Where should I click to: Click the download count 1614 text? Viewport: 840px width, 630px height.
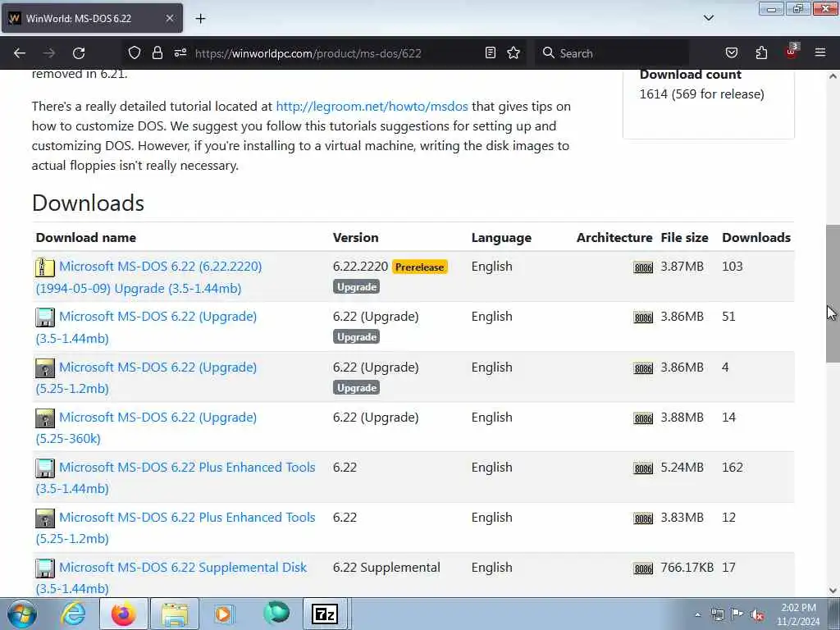[702, 94]
